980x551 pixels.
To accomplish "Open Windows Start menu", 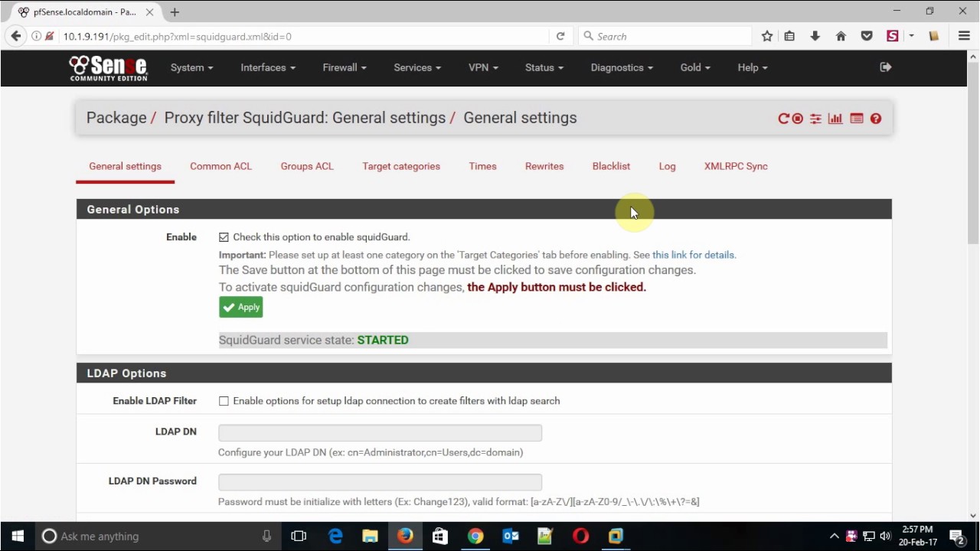I will (18, 536).
